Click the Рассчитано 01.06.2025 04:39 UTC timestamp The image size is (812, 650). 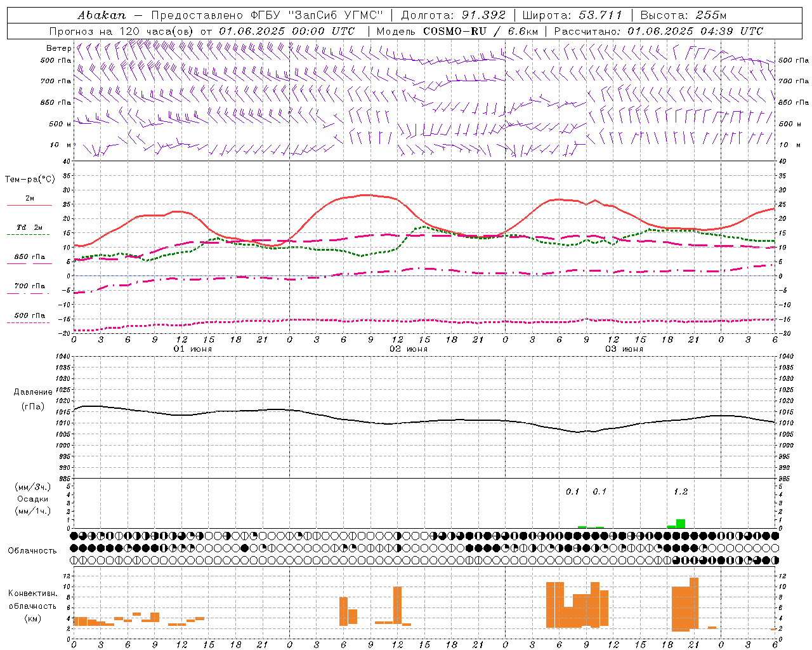coord(658,31)
